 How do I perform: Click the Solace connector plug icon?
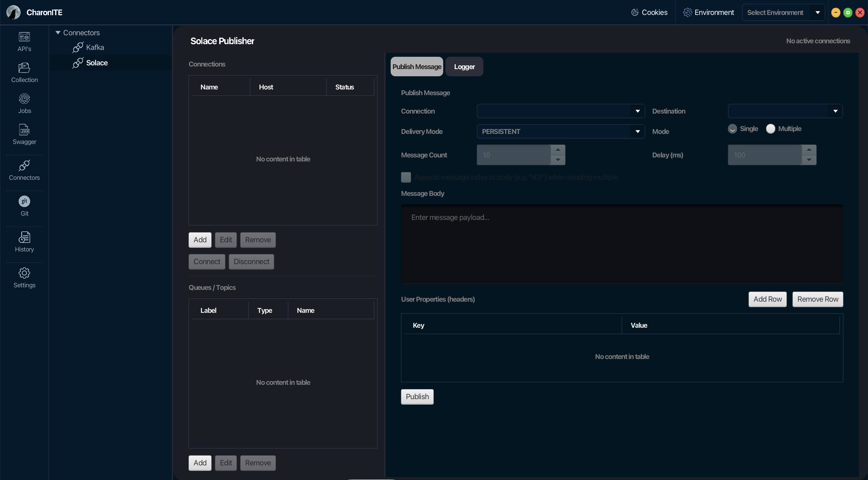(78, 63)
